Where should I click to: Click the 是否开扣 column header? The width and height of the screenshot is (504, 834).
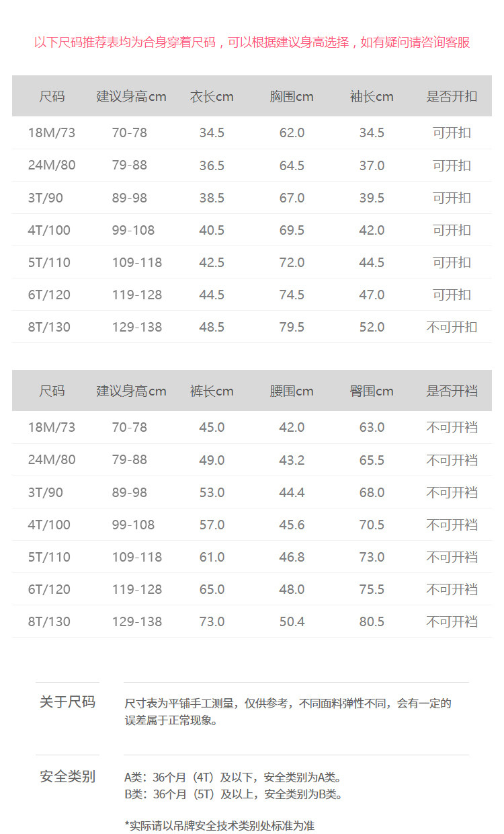coord(452,96)
